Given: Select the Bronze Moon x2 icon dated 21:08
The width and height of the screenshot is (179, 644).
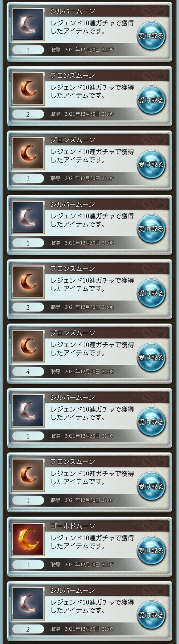Looking at the screenshot, I should [x=28, y=282].
